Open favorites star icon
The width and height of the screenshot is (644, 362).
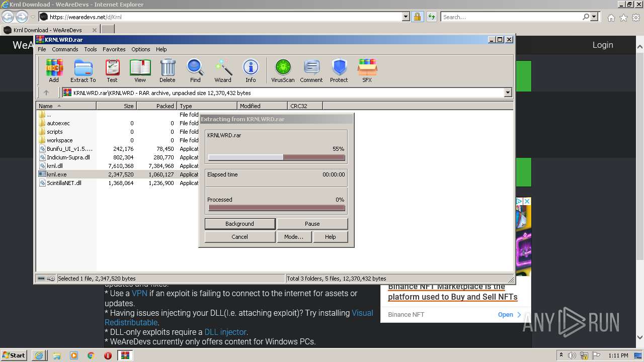coord(623,18)
